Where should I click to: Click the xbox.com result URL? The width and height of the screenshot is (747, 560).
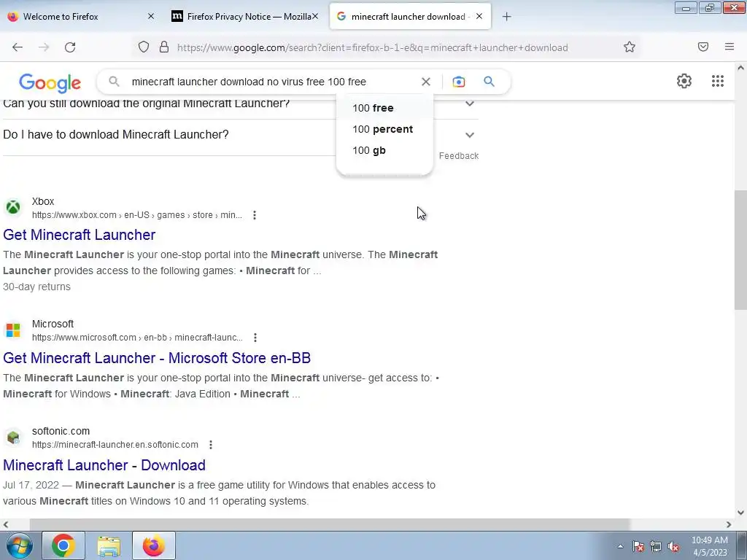tap(136, 215)
